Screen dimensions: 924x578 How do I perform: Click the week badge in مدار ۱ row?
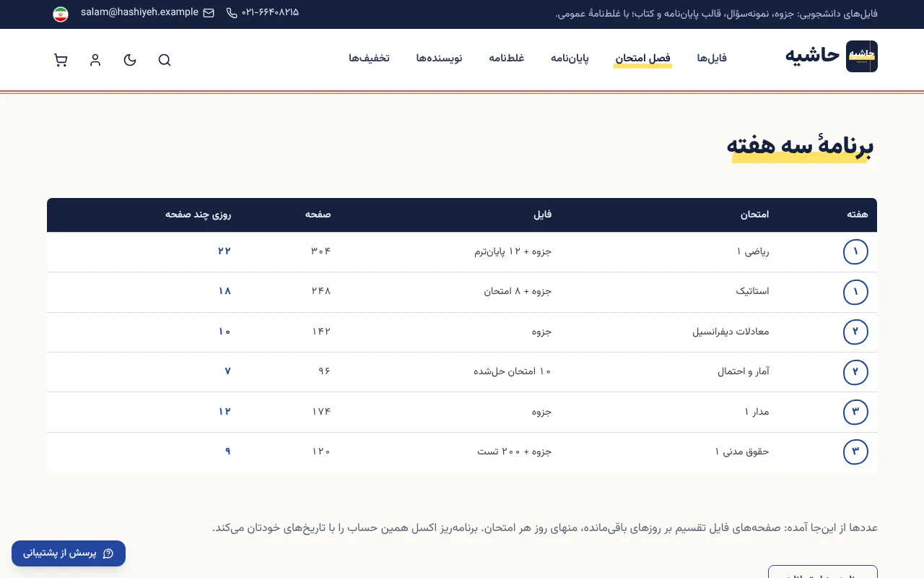tap(855, 412)
